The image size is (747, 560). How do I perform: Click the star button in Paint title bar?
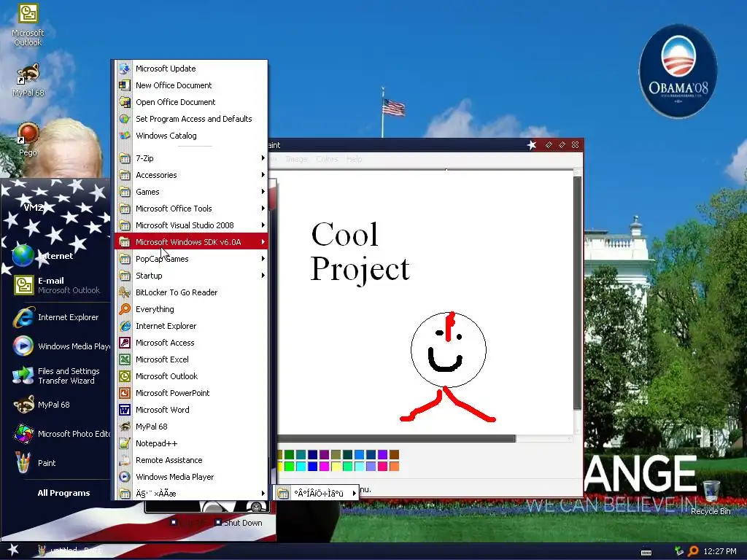[x=532, y=145]
